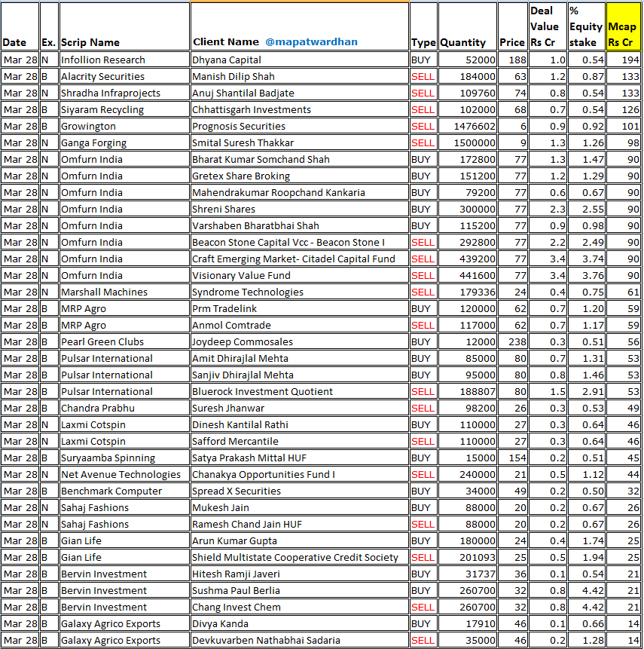Select the 'Marshall Machines' cell
Screen dimensions: 644x649
(x=124, y=292)
